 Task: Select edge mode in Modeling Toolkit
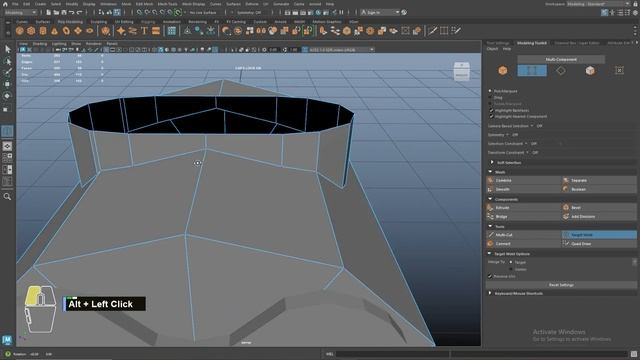[532, 71]
